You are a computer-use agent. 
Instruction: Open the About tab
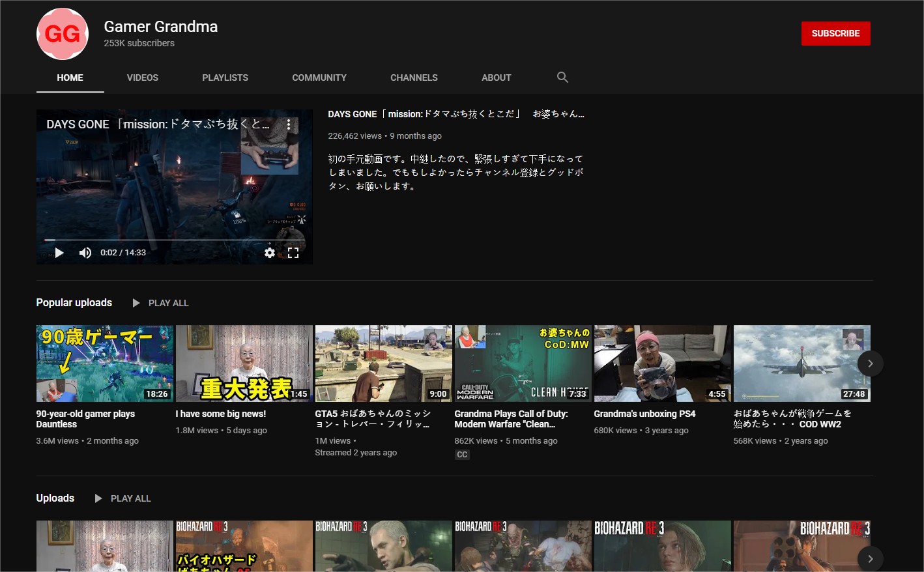pos(496,78)
